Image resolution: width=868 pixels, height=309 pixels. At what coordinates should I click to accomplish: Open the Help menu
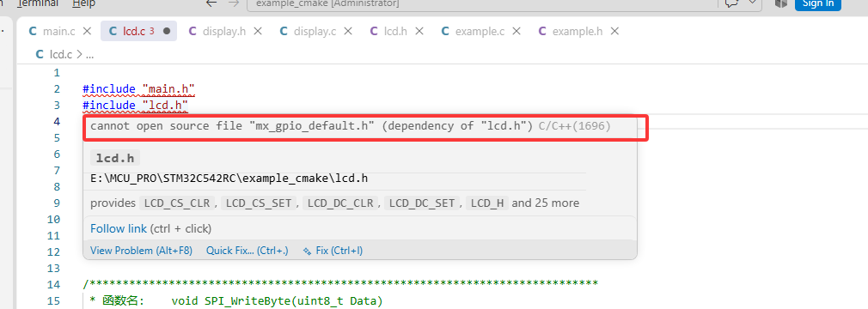click(x=84, y=3)
